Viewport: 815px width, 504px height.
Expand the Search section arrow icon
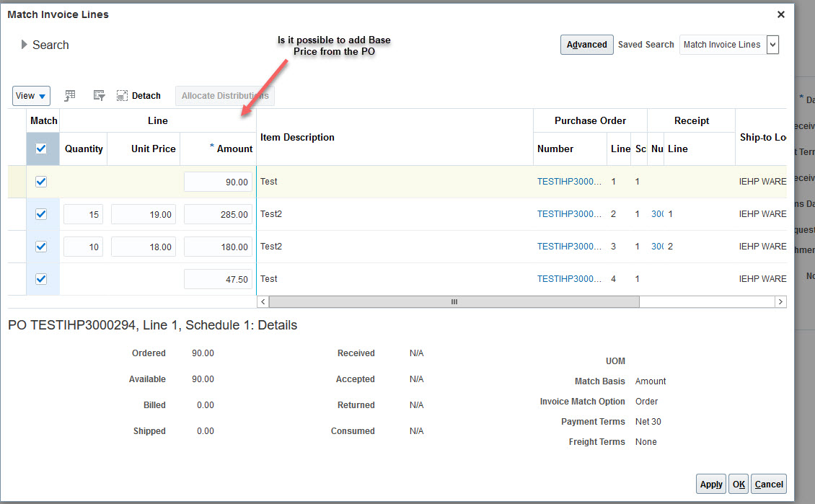pyautogui.click(x=24, y=44)
